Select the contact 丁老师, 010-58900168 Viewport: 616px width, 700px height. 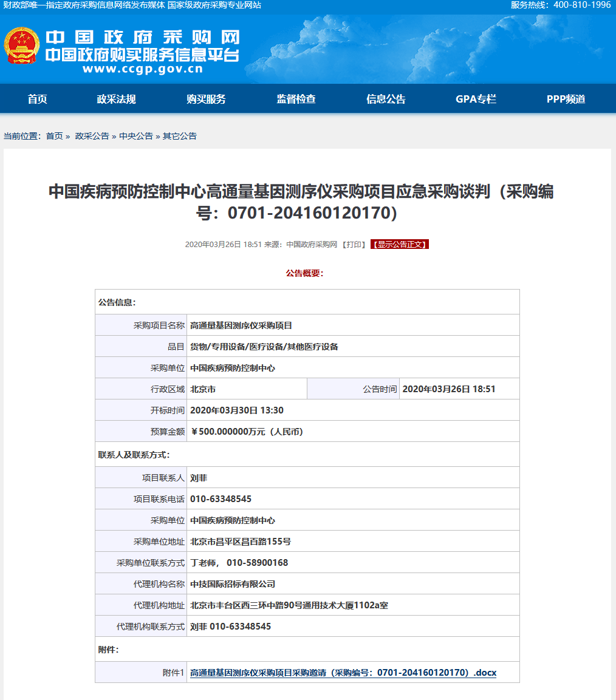[x=239, y=563]
